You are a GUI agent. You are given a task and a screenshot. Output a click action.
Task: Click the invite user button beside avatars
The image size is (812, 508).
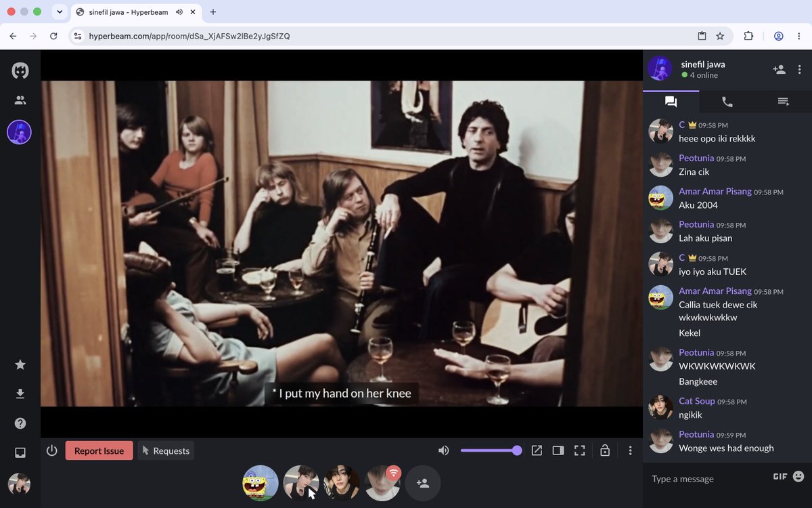[423, 483]
